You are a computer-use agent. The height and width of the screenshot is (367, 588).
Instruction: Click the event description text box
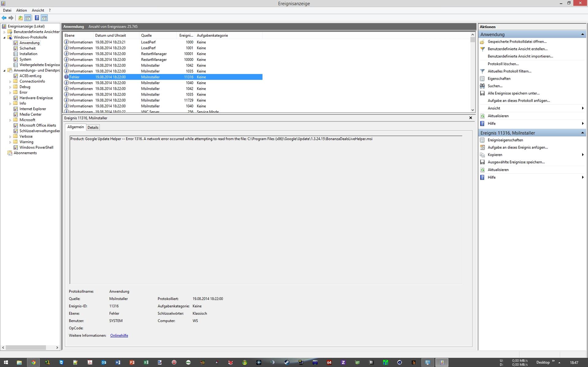pos(266,210)
